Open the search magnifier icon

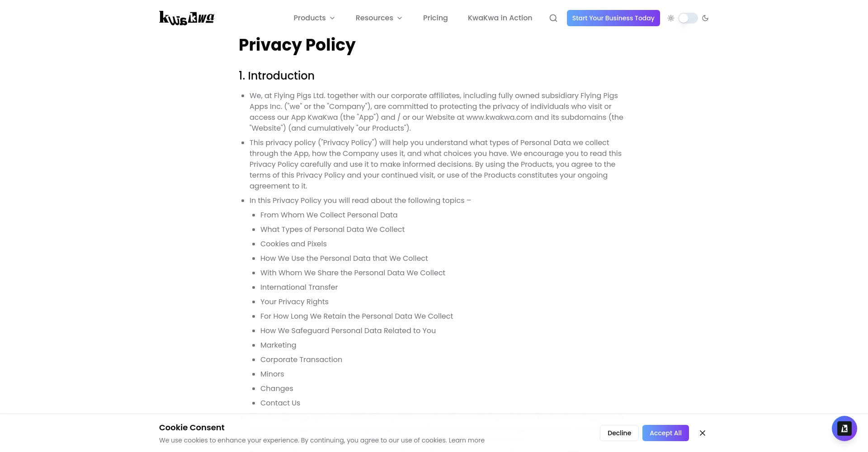pos(553,18)
